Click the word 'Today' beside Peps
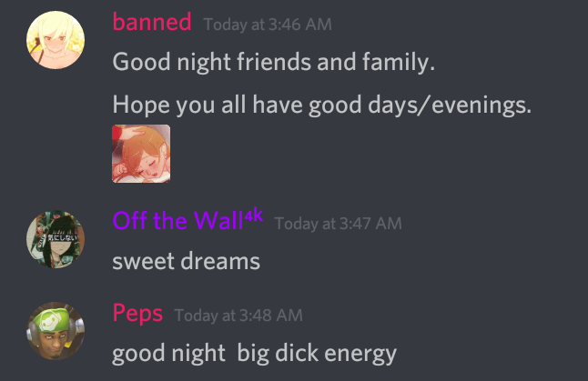This screenshot has height=381, width=588. pos(196,316)
